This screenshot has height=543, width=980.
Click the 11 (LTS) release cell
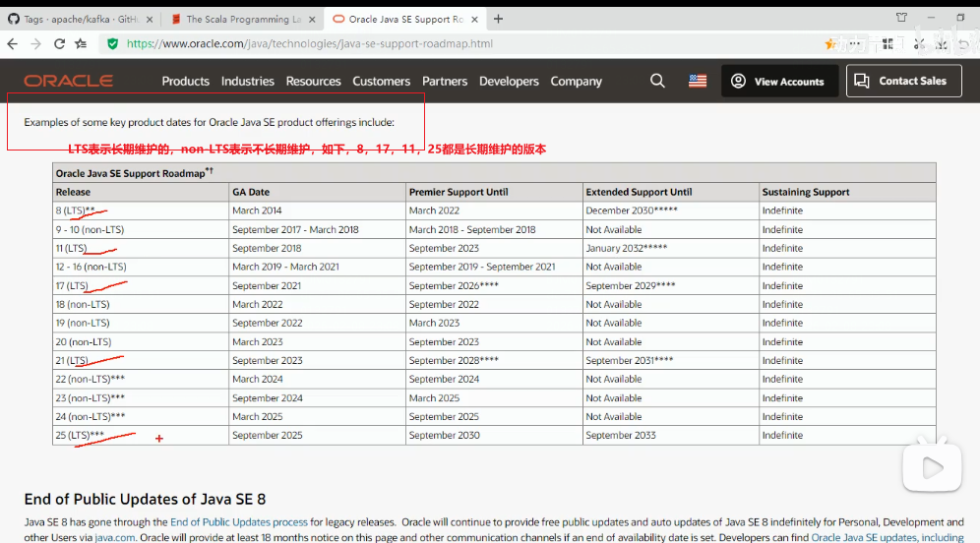(141, 248)
